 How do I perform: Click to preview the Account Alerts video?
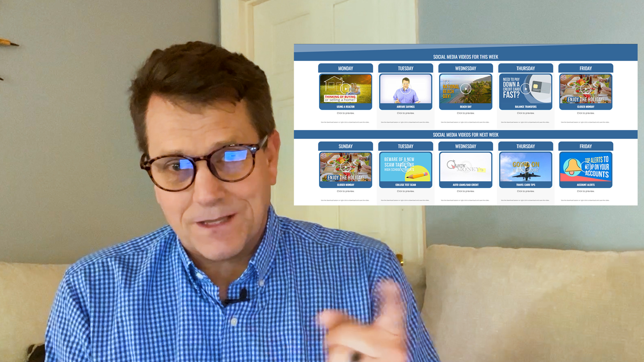(x=586, y=191)
